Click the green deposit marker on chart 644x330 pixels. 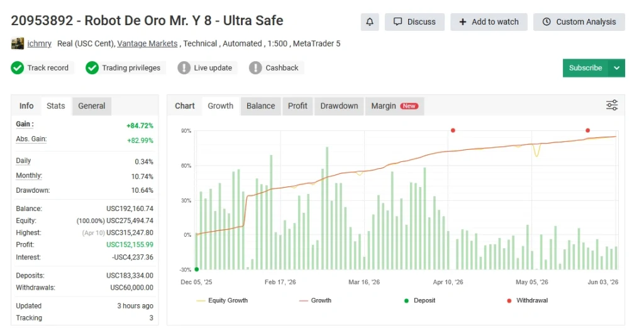click(x=197, y=270)
